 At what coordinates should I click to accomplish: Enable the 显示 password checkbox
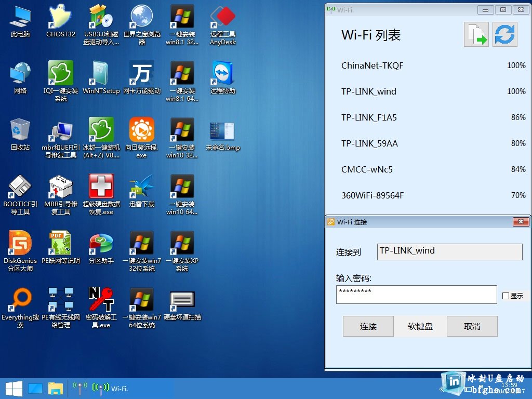coord(506,296)
